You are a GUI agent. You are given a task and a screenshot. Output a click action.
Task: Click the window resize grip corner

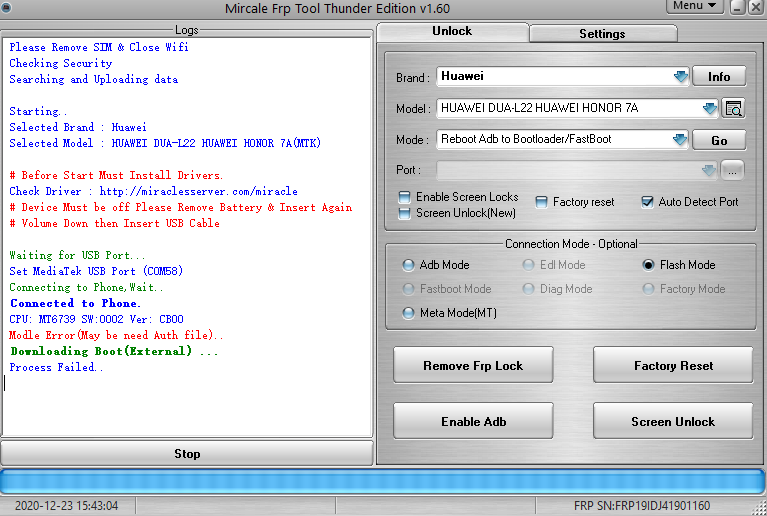(759, 508)
